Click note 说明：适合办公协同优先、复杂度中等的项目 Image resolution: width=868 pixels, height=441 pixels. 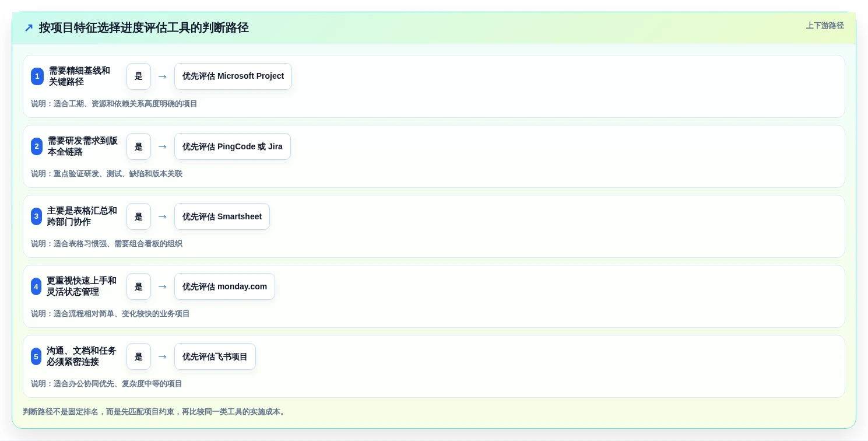coord(107,384)
